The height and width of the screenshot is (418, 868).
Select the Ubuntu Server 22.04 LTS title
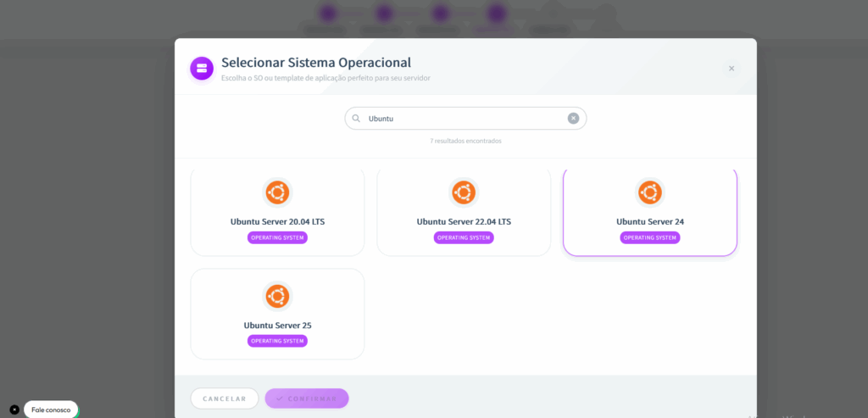tap(464, 221)
